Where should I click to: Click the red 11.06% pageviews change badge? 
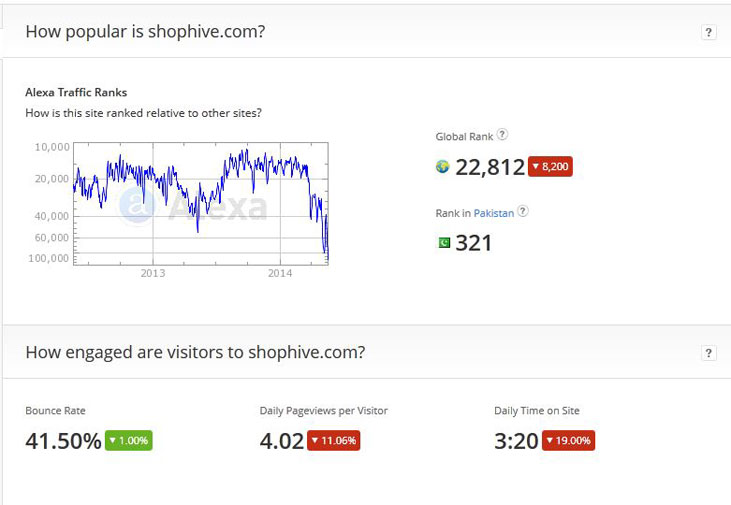pyautogui.click(x=334, y=440)
